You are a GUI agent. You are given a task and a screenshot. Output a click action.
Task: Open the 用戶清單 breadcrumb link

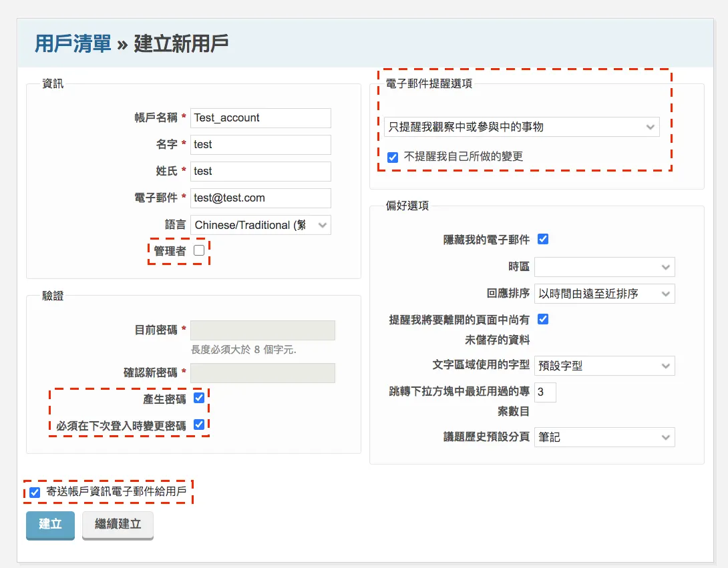coord(73,43)
